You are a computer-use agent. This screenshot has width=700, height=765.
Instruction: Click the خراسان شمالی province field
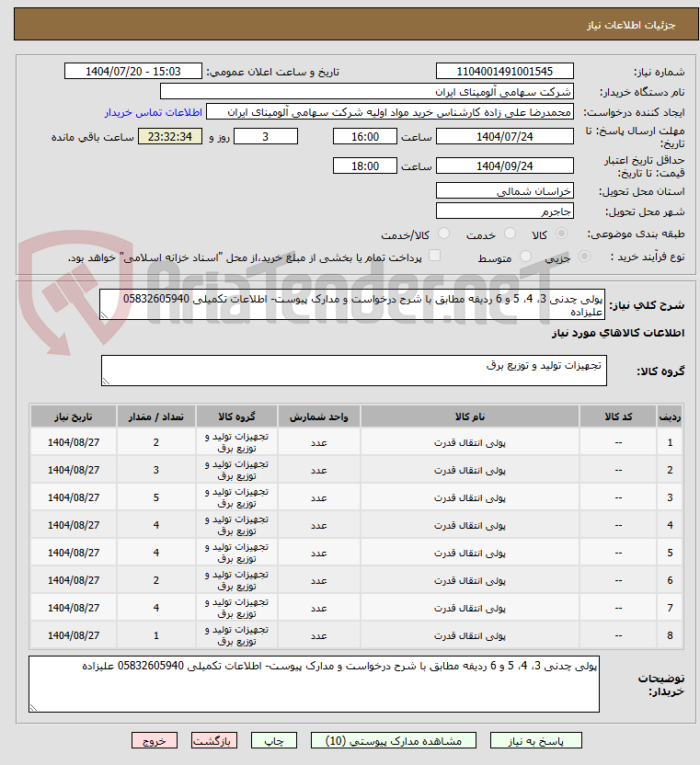point(505,190)
